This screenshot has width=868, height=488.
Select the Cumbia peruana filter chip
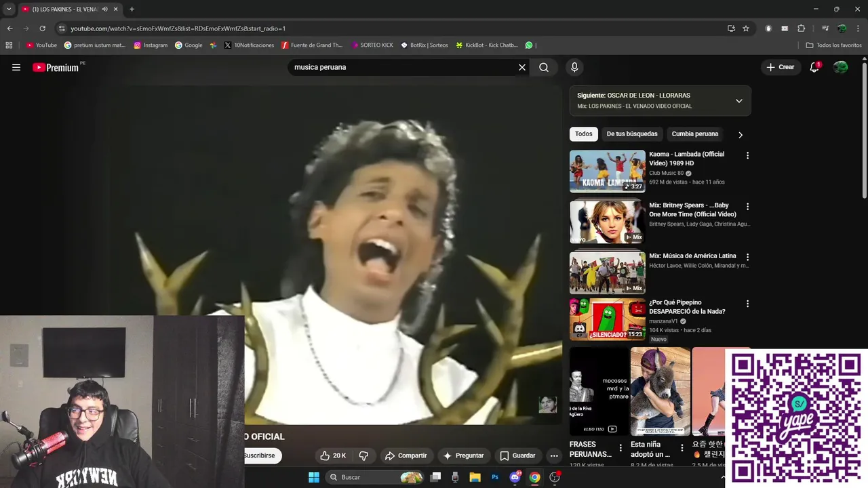click(x=695, y=134)
